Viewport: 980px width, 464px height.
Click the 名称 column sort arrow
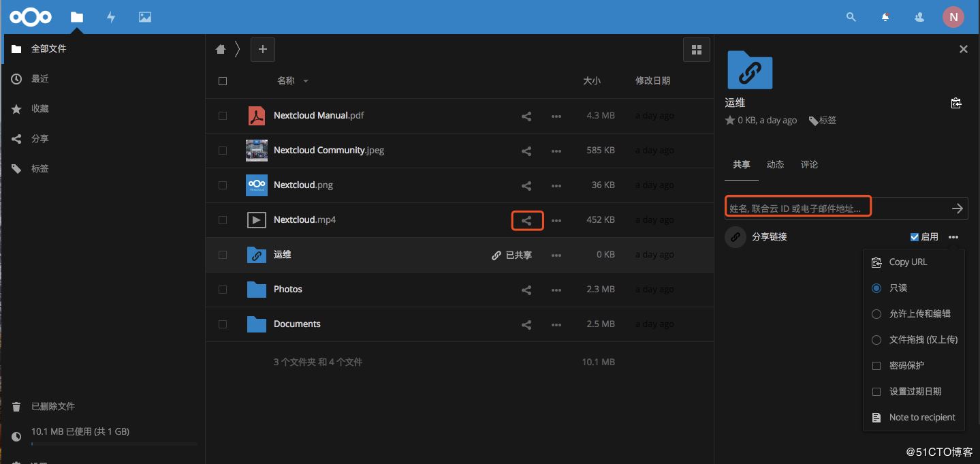coord(306,81)
